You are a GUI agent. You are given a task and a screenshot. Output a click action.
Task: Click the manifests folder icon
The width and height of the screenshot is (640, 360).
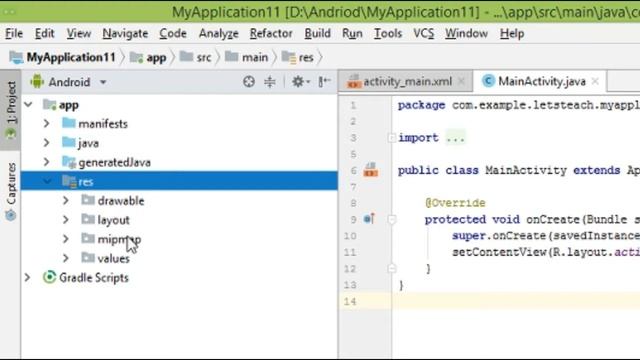tap(69, 123)
